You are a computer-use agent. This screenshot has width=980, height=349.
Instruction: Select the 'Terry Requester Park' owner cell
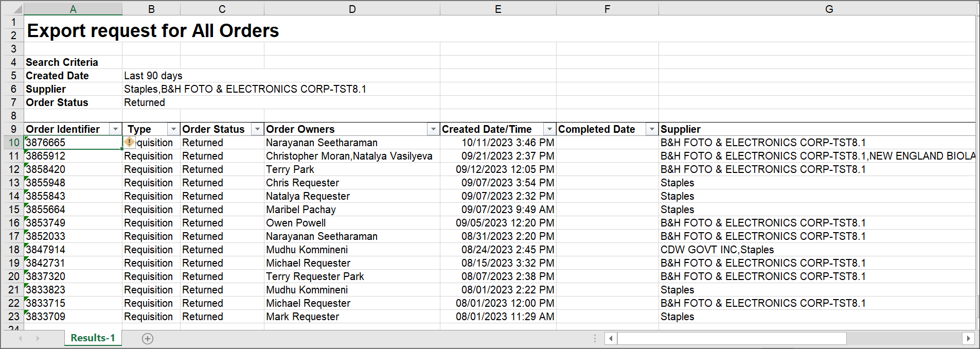(x=352, y=276)
